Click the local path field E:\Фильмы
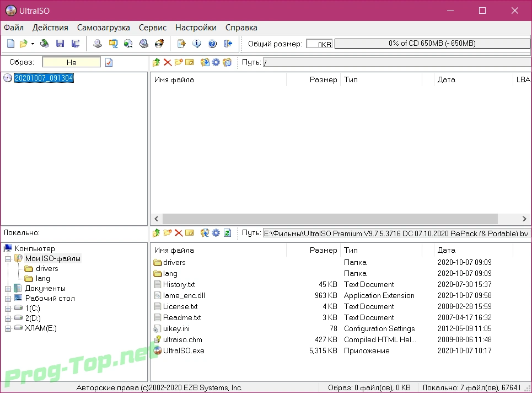 (x=397, y=233)
